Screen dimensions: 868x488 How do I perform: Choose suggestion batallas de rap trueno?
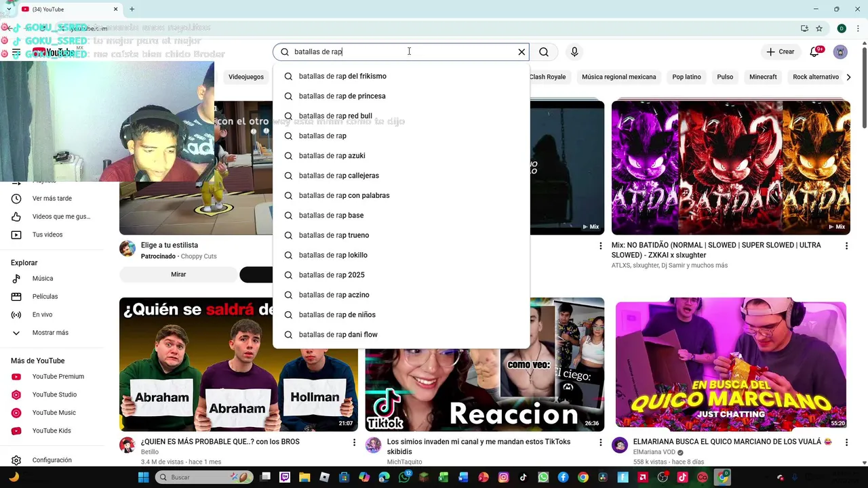[401, 235]
